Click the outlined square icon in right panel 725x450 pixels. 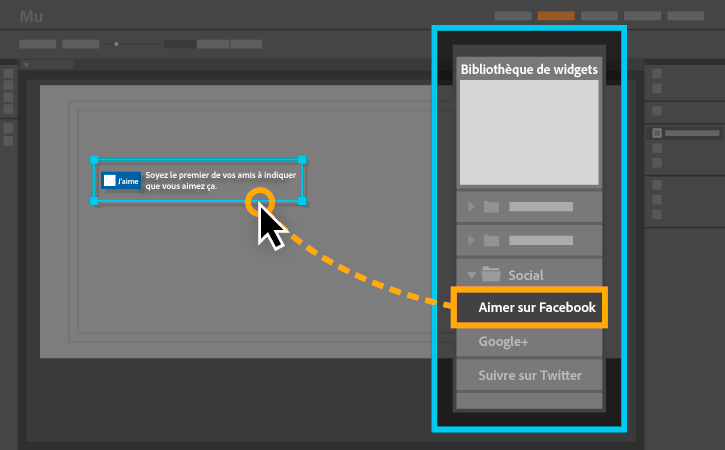[657, 133]
